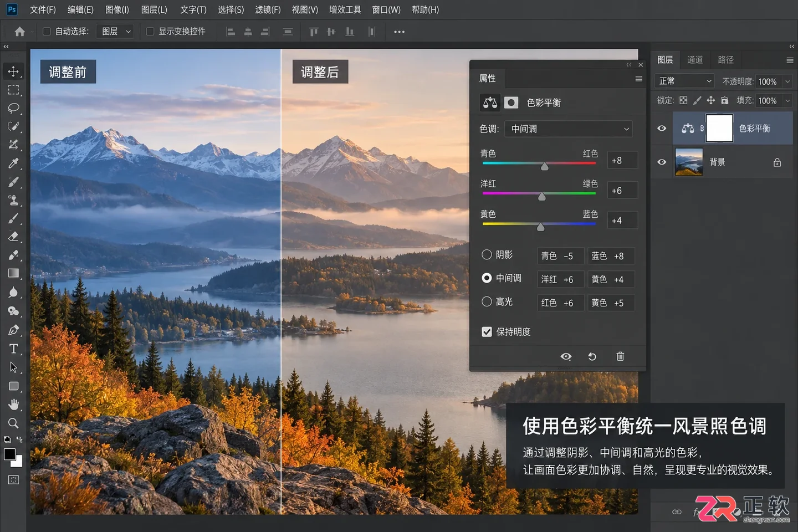
Task: Select the Lasso tool
Action: pos(13,108)
